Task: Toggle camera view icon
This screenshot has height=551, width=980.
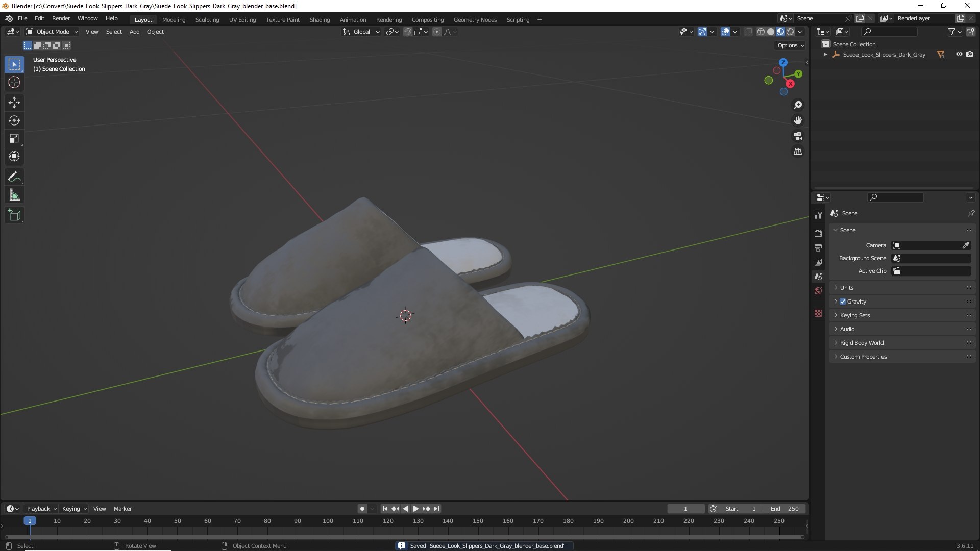Action: [798, 136]
